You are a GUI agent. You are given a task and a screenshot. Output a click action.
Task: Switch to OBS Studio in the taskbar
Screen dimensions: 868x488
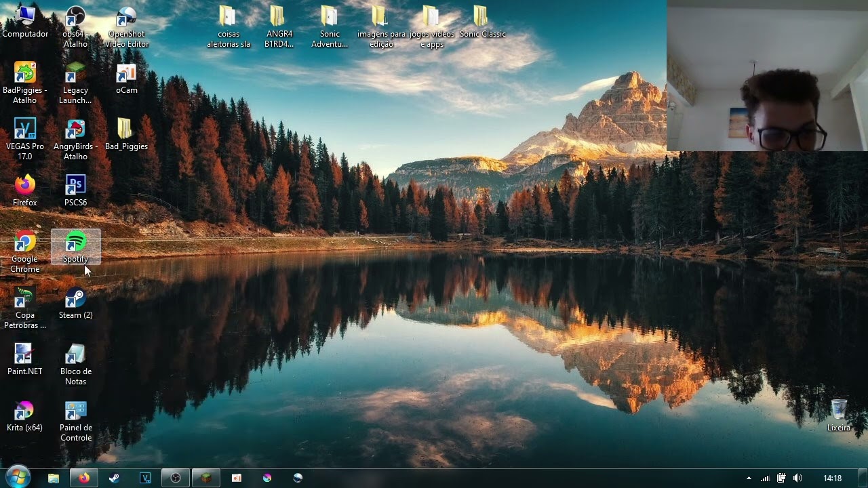tap(175, 478)
